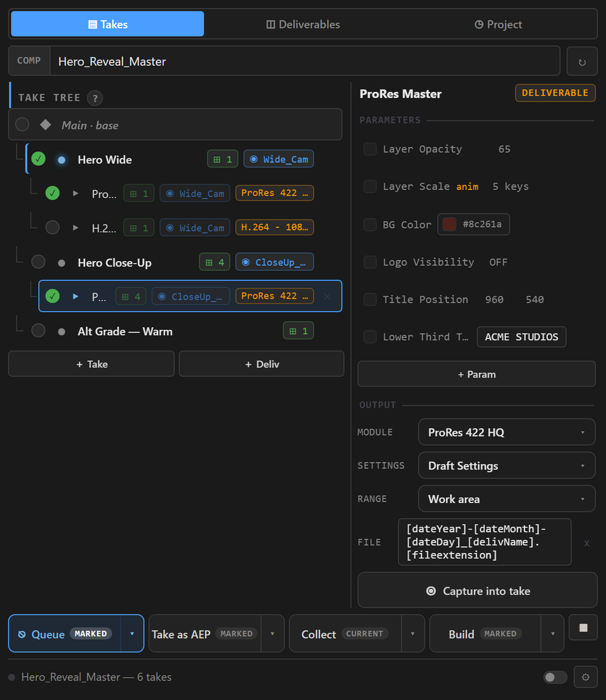Remove the selected deliverable with the X icon
The width and height of the screenshot is (606, 700).
pyautogui.click(x=327, y=296)
